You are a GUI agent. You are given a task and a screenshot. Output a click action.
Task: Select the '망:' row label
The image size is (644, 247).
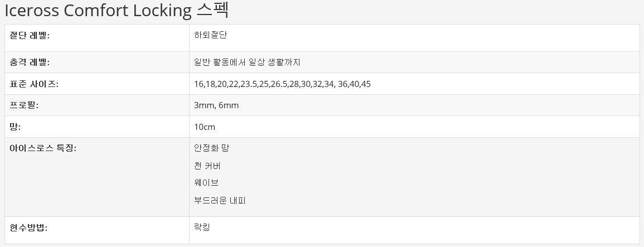[15, 127]
